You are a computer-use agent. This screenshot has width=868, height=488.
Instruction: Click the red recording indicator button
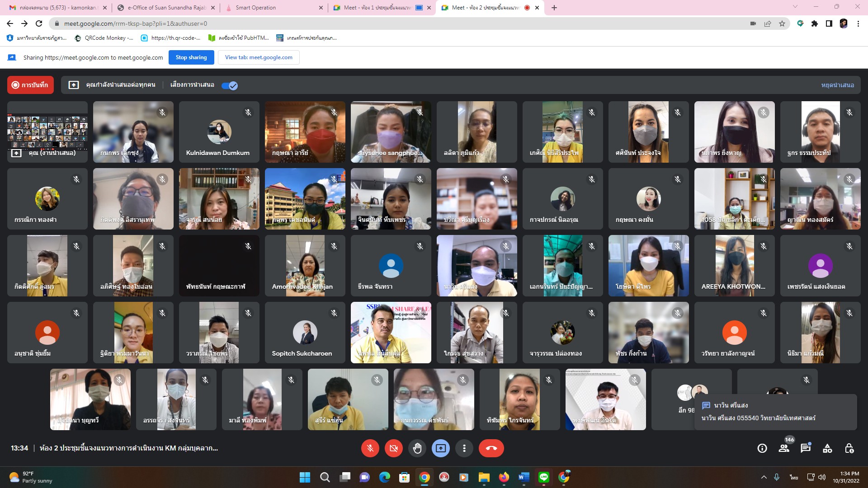(30, 85)
